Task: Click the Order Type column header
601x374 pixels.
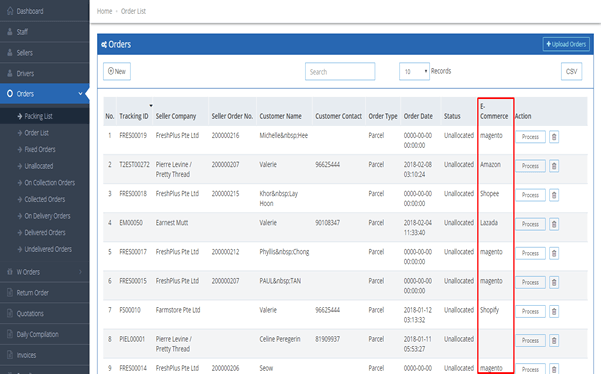Action: point(383,116)
